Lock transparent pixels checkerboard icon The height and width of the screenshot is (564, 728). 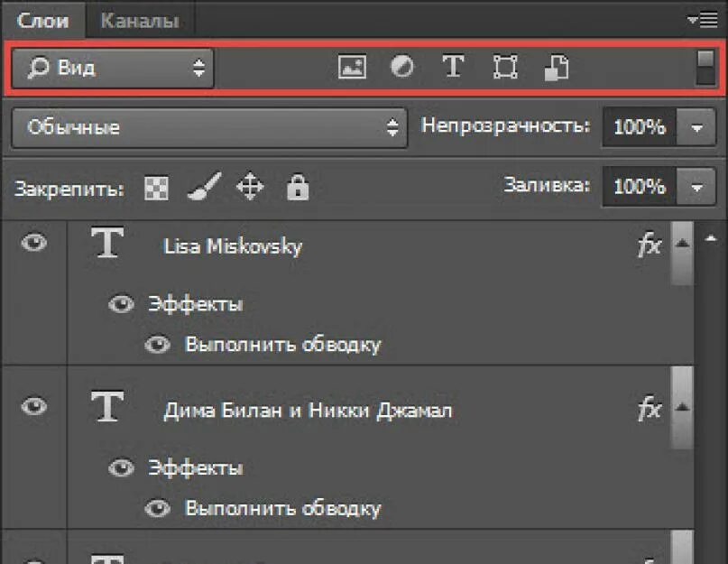[156, 189]
